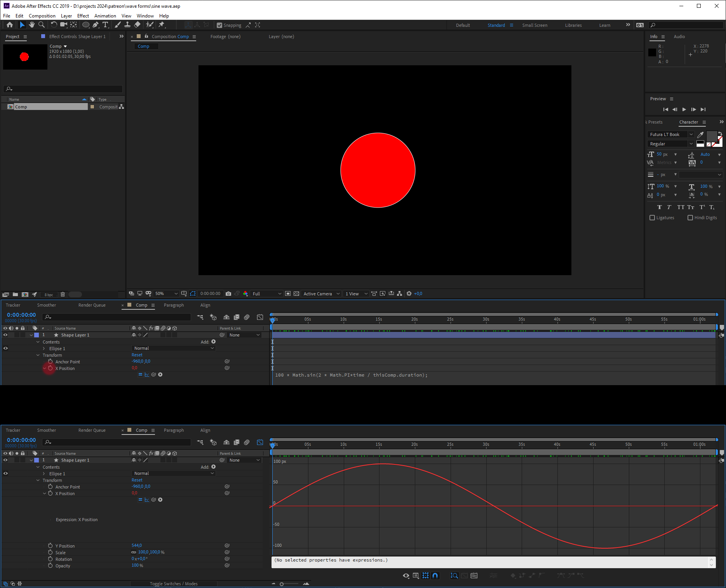Select the Brush tool
Image resolution: width=726 pixels, height=588 pixels.
(x=117, y=25)
